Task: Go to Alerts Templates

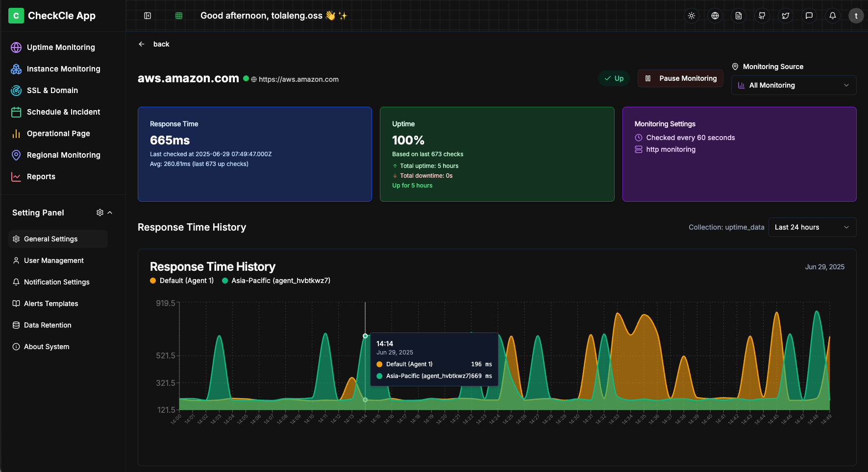Action: click(50, 304)
